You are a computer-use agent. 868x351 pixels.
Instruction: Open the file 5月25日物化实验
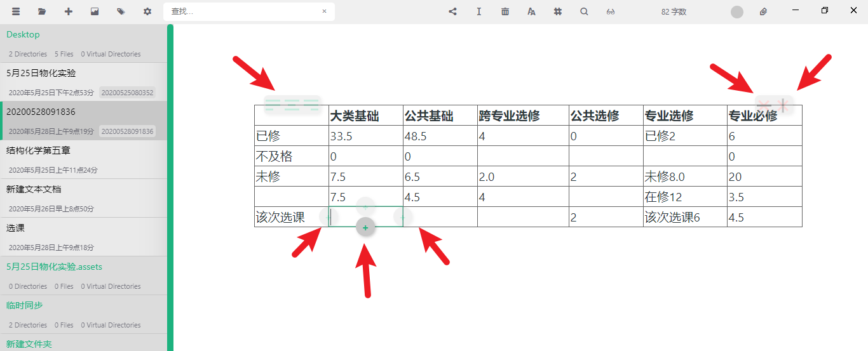[83, 82]
